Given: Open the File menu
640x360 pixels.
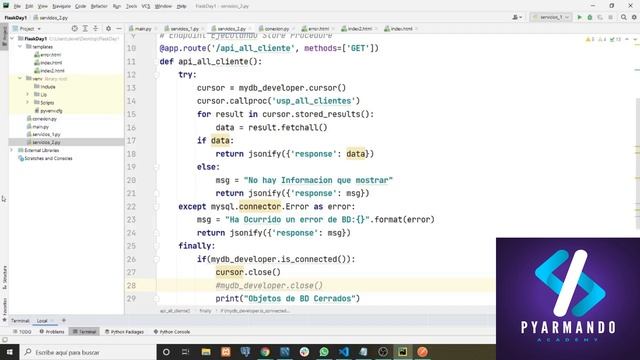Looking at the screenshot, I should click(17, 6).
